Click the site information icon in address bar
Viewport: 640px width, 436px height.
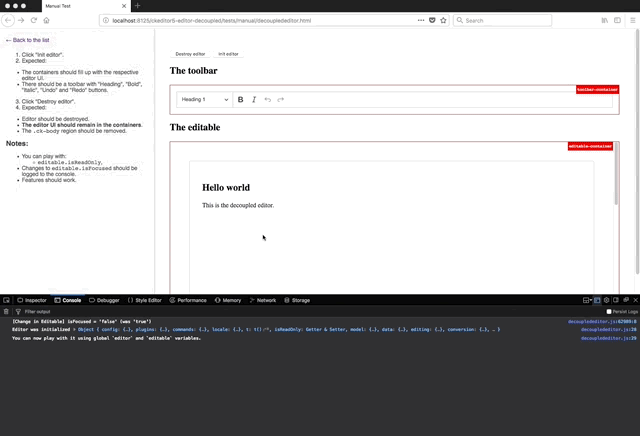tap(106, 20)
